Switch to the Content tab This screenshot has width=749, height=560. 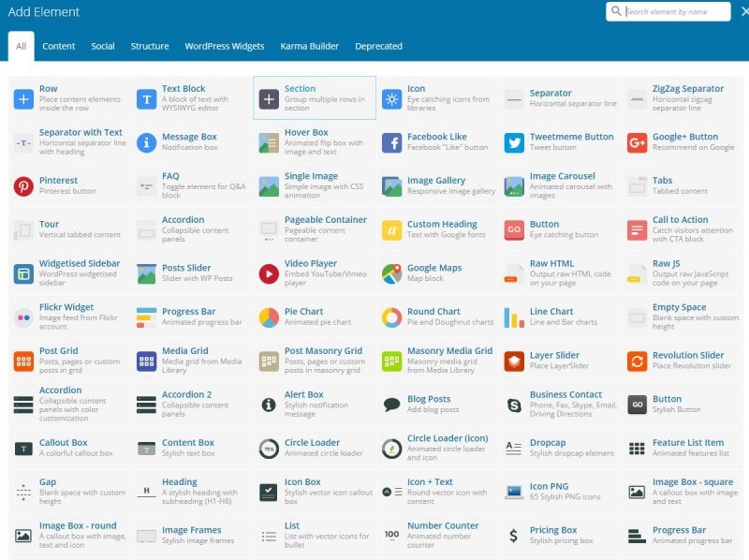(59, 46)
